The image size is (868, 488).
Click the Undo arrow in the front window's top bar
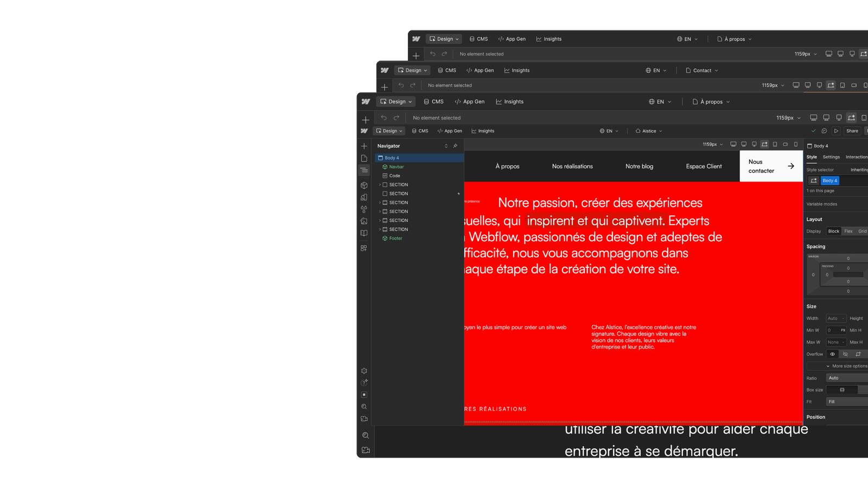(384, 118)
